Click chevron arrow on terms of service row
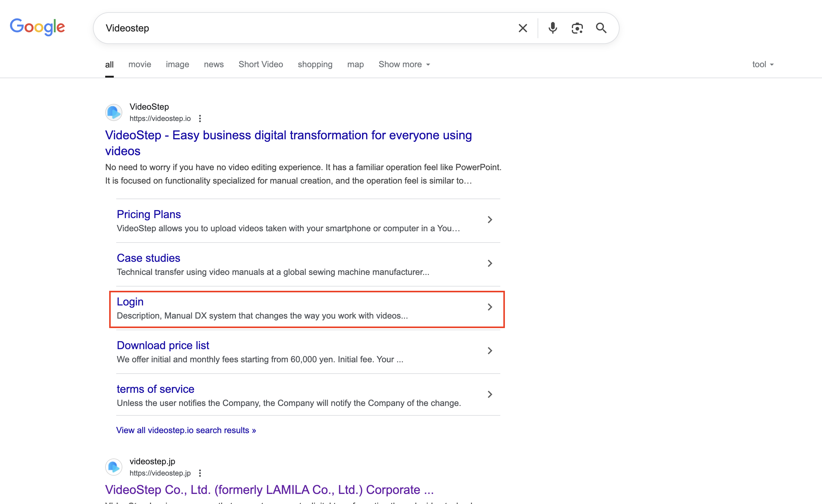This screenshot has height=504, width=822. [x=490, y=394]
